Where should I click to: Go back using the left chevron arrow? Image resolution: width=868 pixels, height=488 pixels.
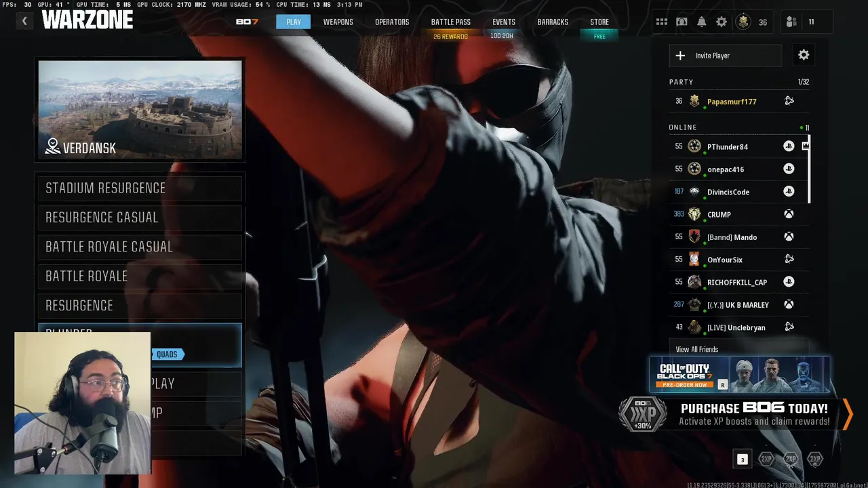(24, 21)
